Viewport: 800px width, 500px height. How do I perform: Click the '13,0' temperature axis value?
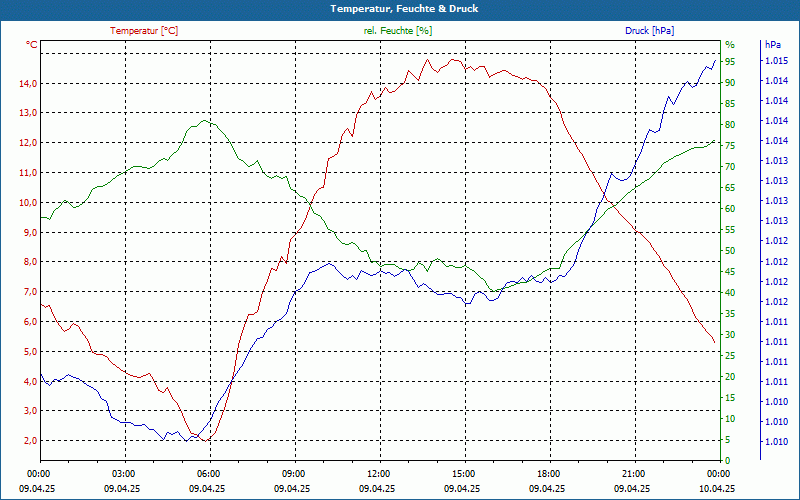(x=28, y=113)
